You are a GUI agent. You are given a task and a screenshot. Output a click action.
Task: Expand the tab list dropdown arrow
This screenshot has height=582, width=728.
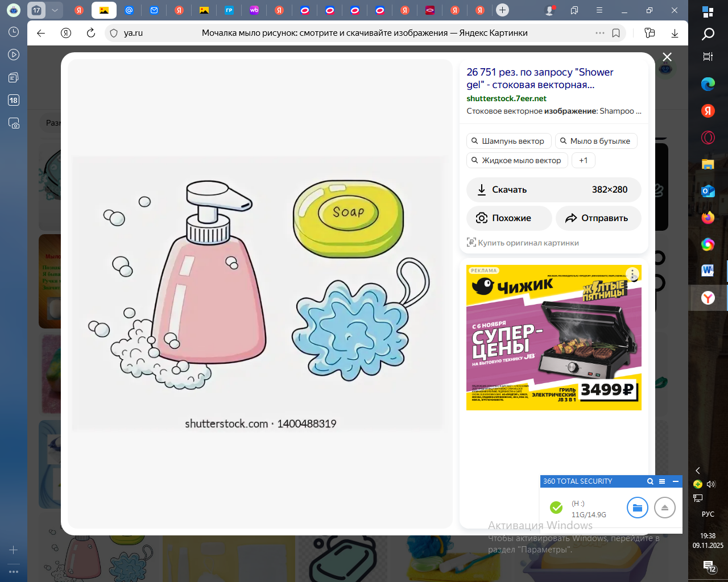[x=55, y=10]
